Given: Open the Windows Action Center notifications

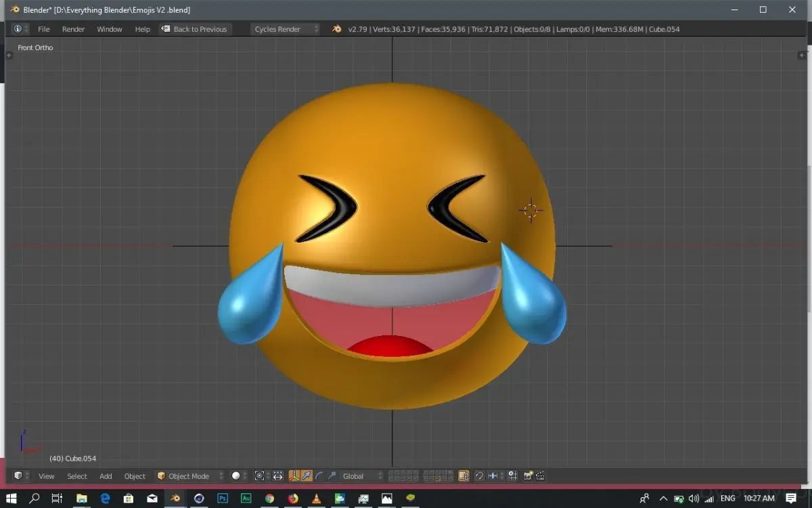Looking at the screenshot, I should coord(791,499).
